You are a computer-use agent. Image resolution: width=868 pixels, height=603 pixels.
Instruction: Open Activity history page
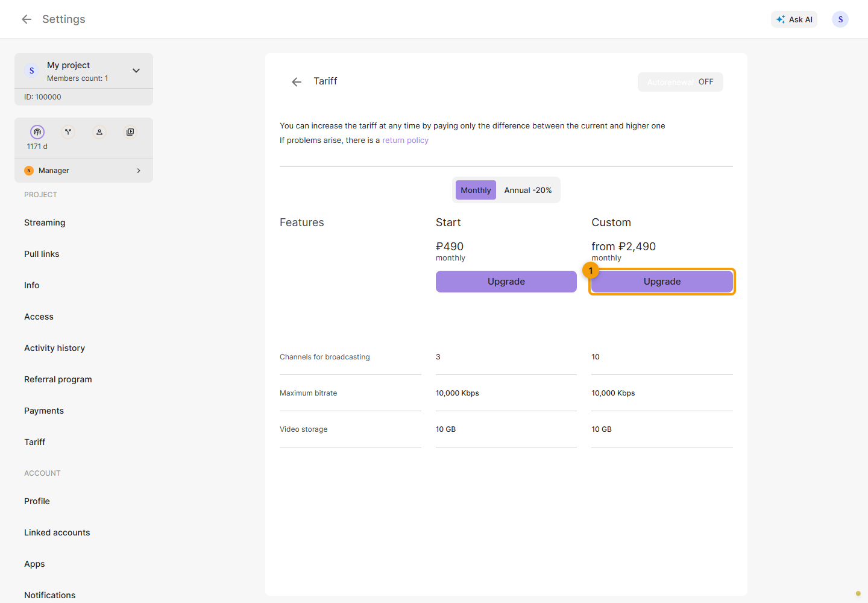point(54,348)
